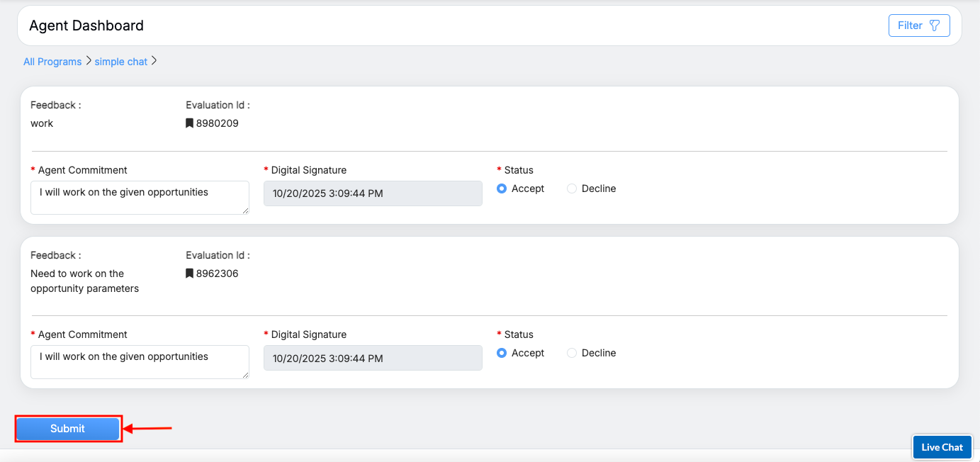Click the Filter funnel icon
The height and width of the screenshot is (462, 980).
click(934, 26)
